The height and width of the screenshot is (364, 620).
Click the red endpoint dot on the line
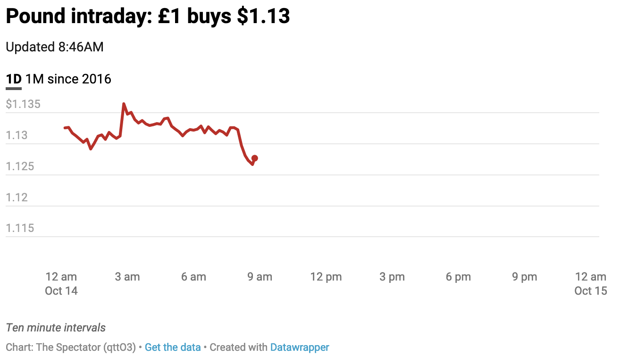255,158
